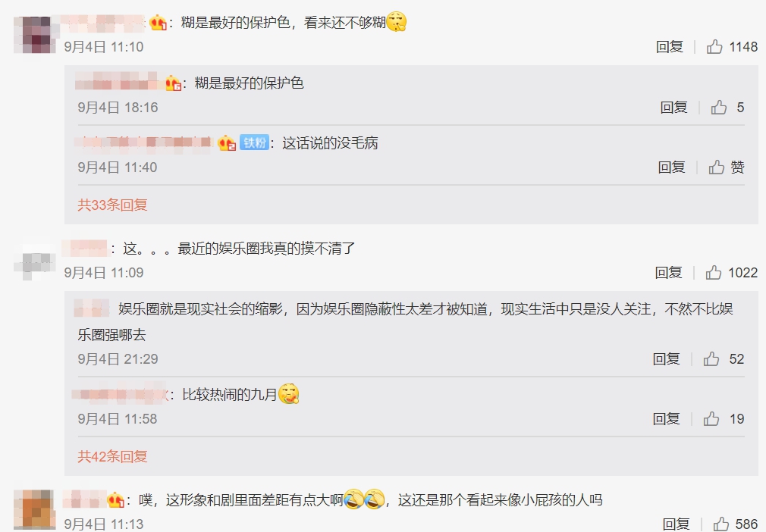Like the 18:16 reply with 5 likes
This screenshot has width=766, height=532.
pos(719,107)
